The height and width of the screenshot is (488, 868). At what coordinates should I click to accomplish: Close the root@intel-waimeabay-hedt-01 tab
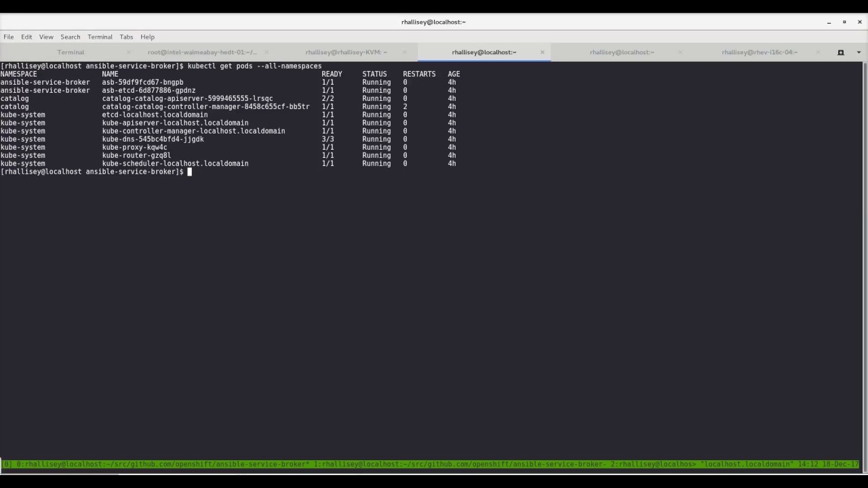pyautogui.click(x=267, y=52)
